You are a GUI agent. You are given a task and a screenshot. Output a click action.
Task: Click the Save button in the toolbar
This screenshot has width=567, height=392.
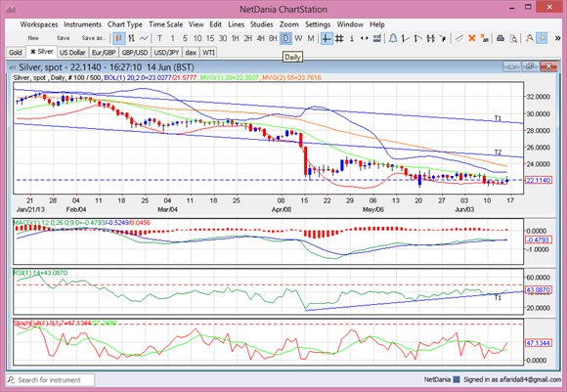[63, 38]
